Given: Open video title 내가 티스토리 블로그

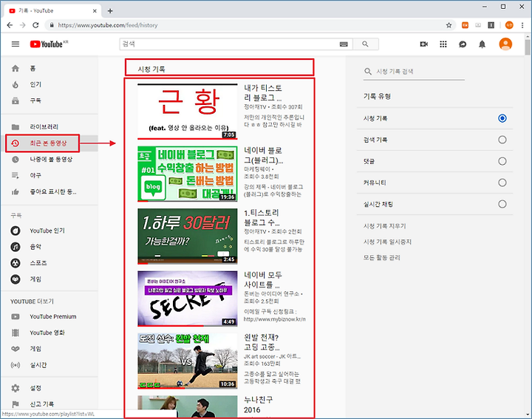Looking at the screenshot, I should [263, 93].
